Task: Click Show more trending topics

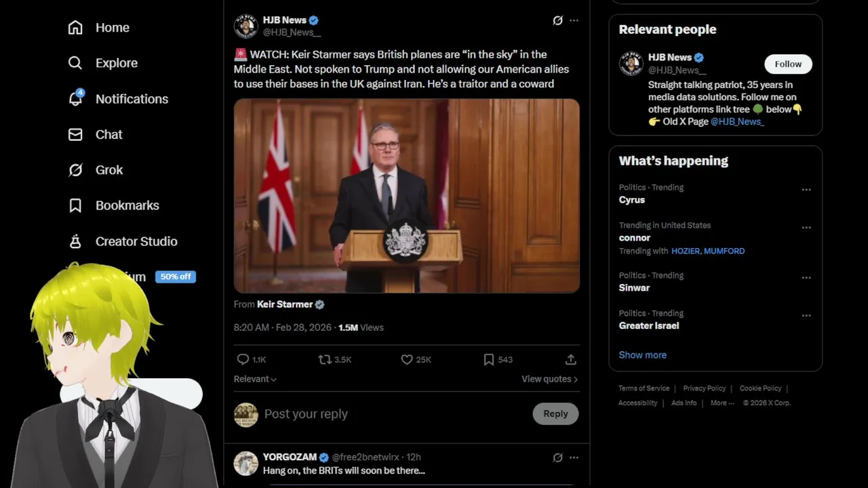Action: (x=642, y=354)
